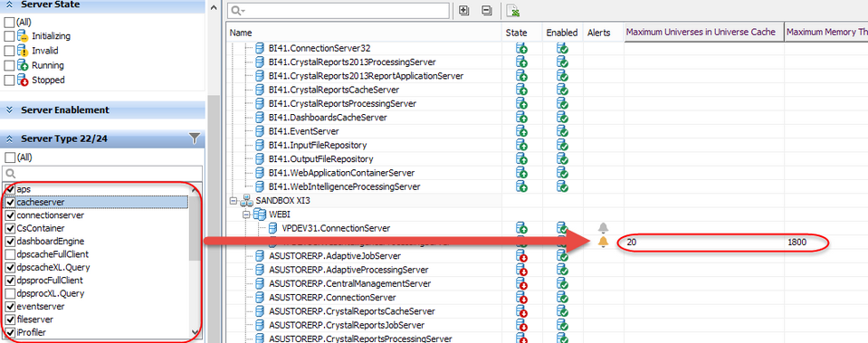Collapse the WEBI tree node
The width and height of the screenshot is (868, 343).
246,214
